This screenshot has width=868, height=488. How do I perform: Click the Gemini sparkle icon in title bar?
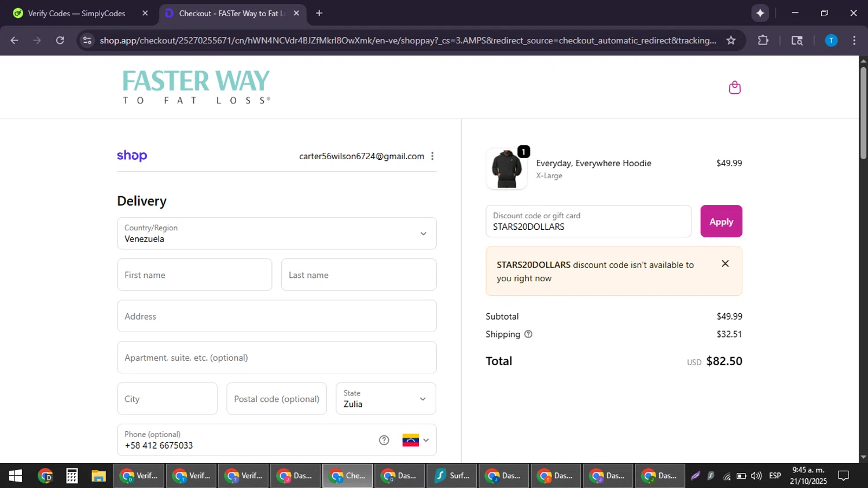click(x=760, y=13)
